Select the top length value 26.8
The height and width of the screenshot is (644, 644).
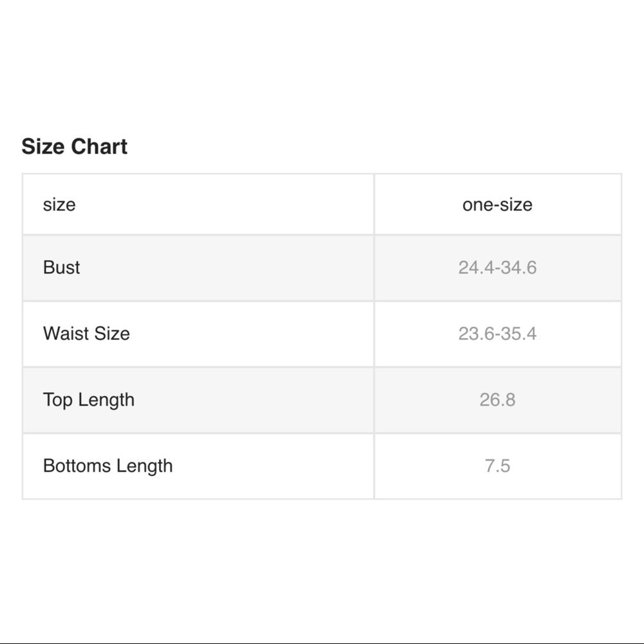(x=497, y=400)
